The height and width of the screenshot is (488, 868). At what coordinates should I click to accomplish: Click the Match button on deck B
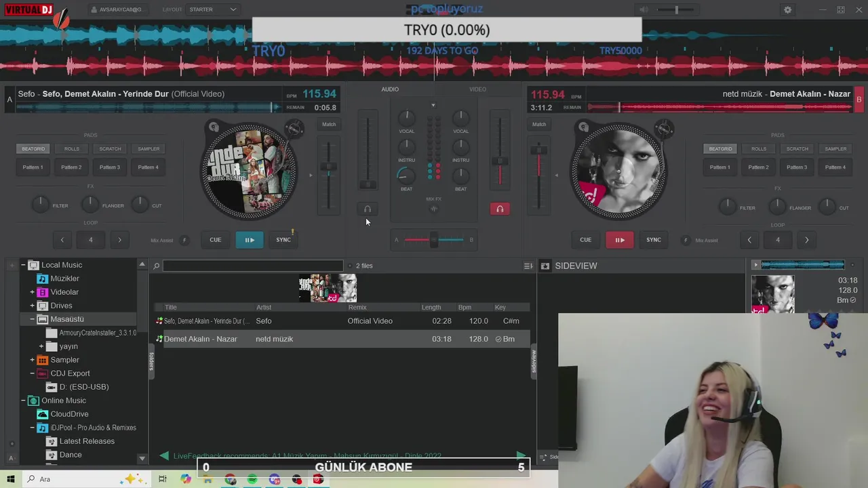(x=539, y=125)
